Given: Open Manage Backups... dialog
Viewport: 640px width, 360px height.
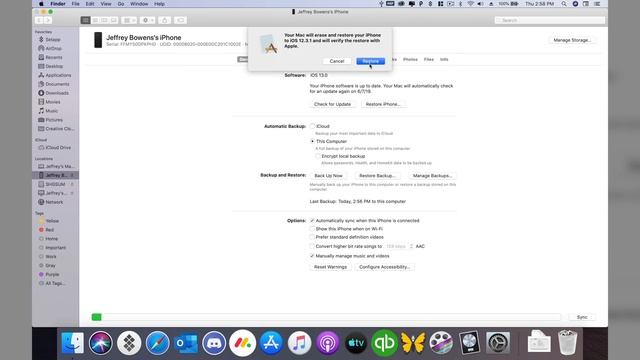Looking at the screenshot, I should (x=432, y=176).
